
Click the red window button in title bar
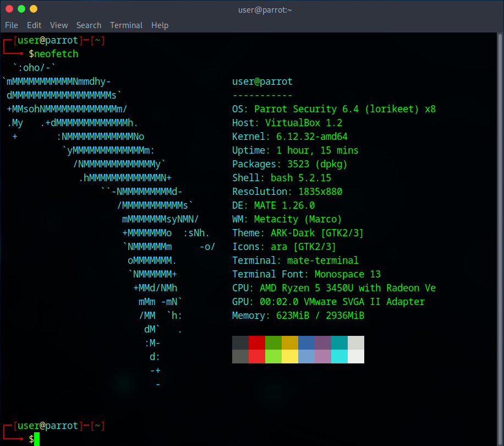coord(9,9)
